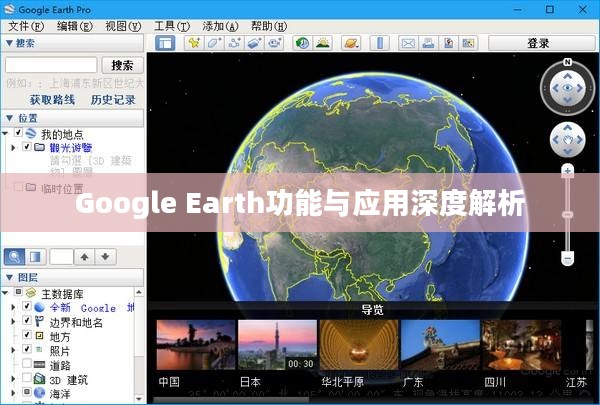Uncheck the 我的地点 checkbox
The width and height of the screenshot is (600, 405).
pos(18,132)
